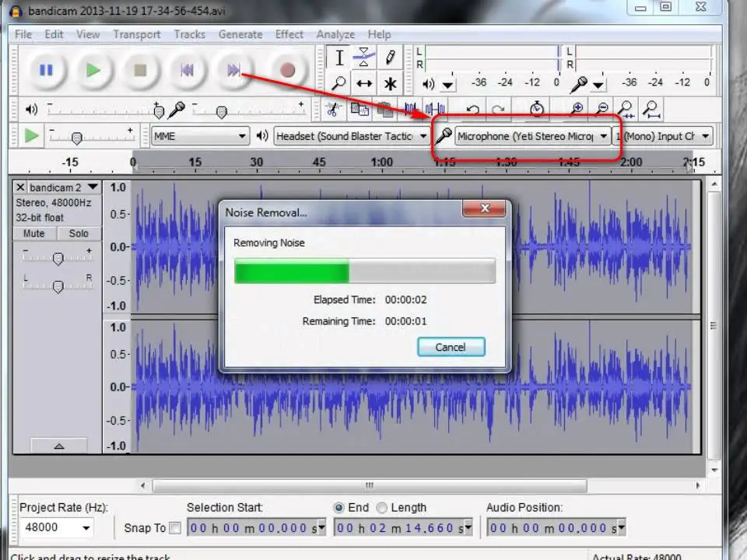Open the Project Rate dropdown
Image resolution: width=747 pixels, height=560 pixels.
(86, 528)
